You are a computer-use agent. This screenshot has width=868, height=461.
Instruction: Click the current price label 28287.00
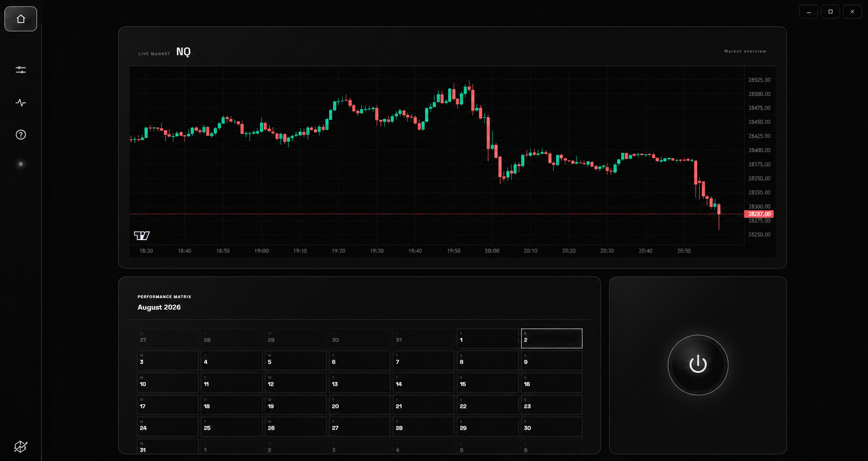coord(758,214)
